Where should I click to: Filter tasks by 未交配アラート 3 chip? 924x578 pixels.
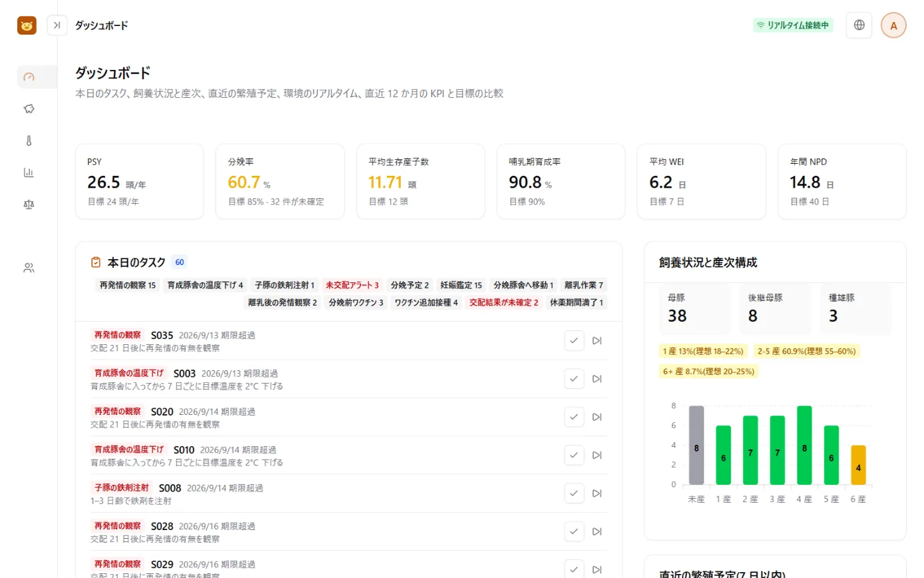click(x=352, y=285)
